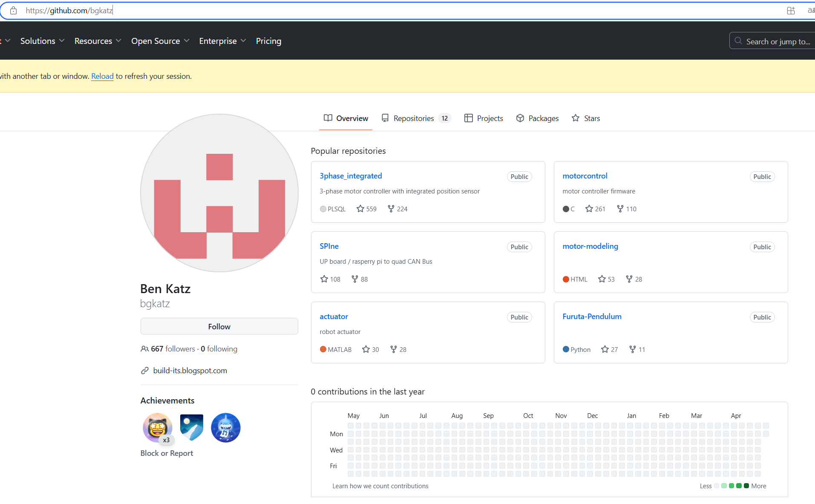
Task: Click the Overview book icon
Action: point(328,118)
